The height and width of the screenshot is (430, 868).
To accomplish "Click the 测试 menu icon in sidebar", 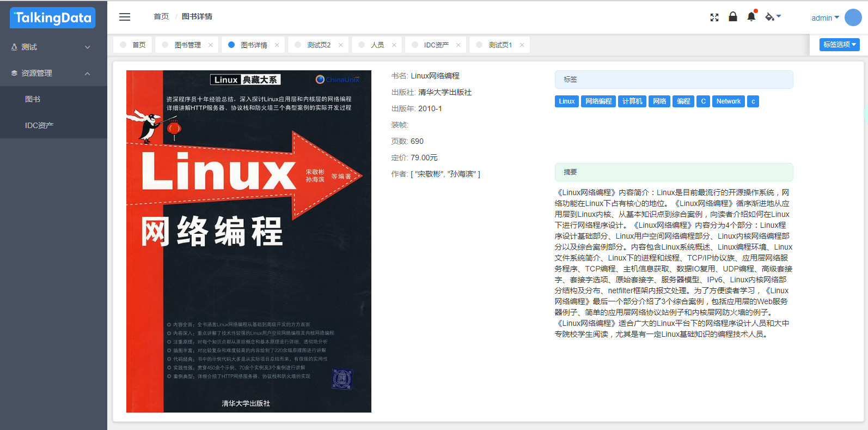I will click(14, 47).
